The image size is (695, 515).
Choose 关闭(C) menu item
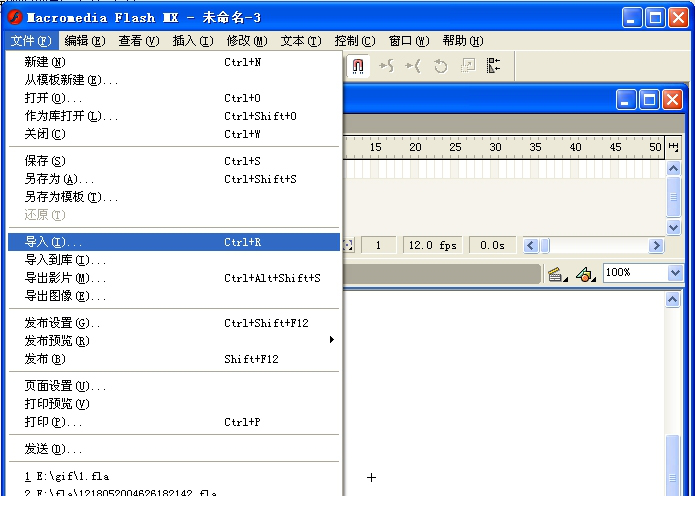point(174,134)
